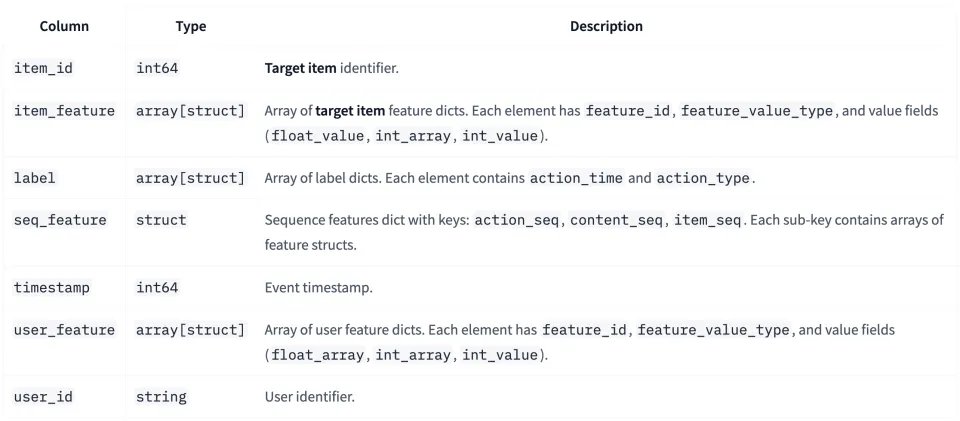Click action_type code in label description

704,178
